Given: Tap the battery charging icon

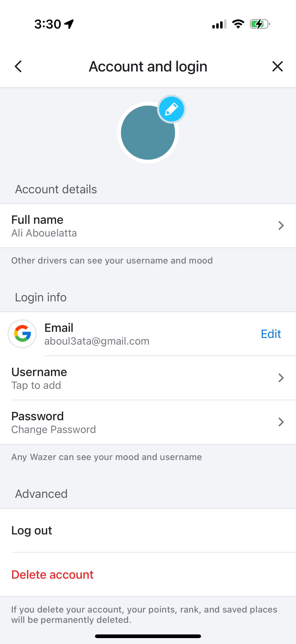Looking at the screenshot, I should (260, 24).
